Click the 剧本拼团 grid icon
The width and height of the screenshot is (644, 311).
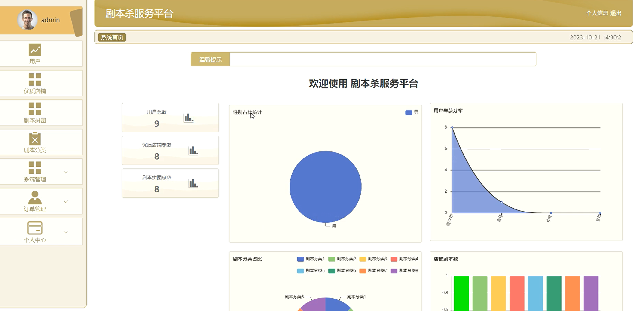(x=35, y=109)
